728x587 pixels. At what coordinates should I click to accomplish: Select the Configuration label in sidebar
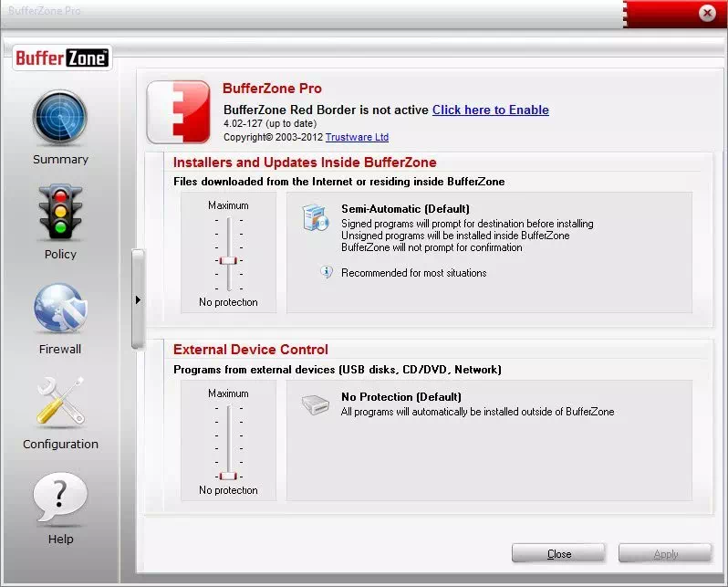60,445
